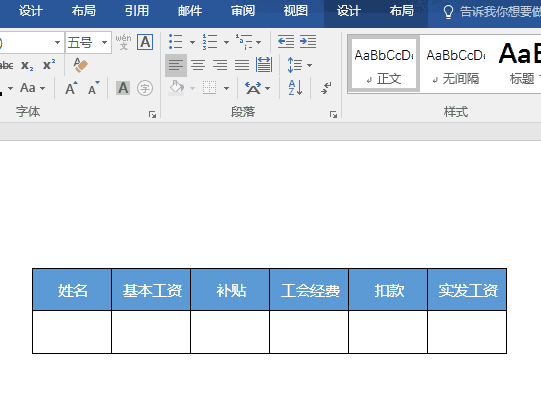Click the empty cell under 补贴
The height and width of the screenshot is (414, 541).
(x=230, y=332)
